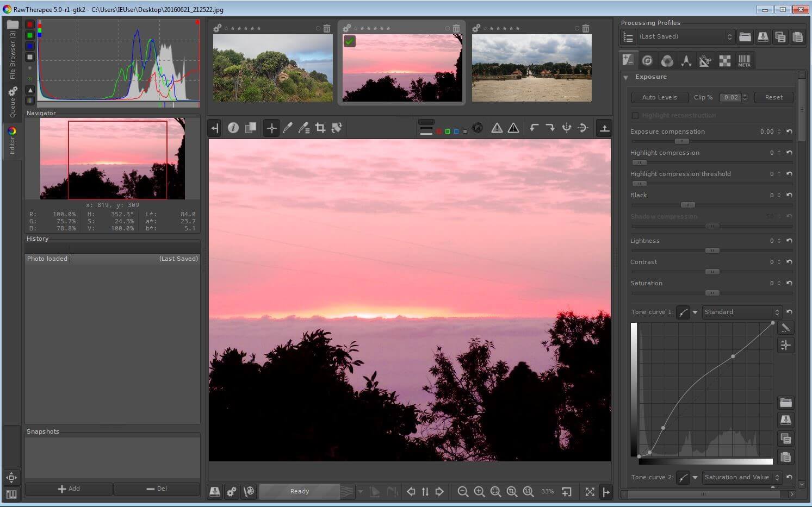Open the Raw tools tab

point(724,60)
